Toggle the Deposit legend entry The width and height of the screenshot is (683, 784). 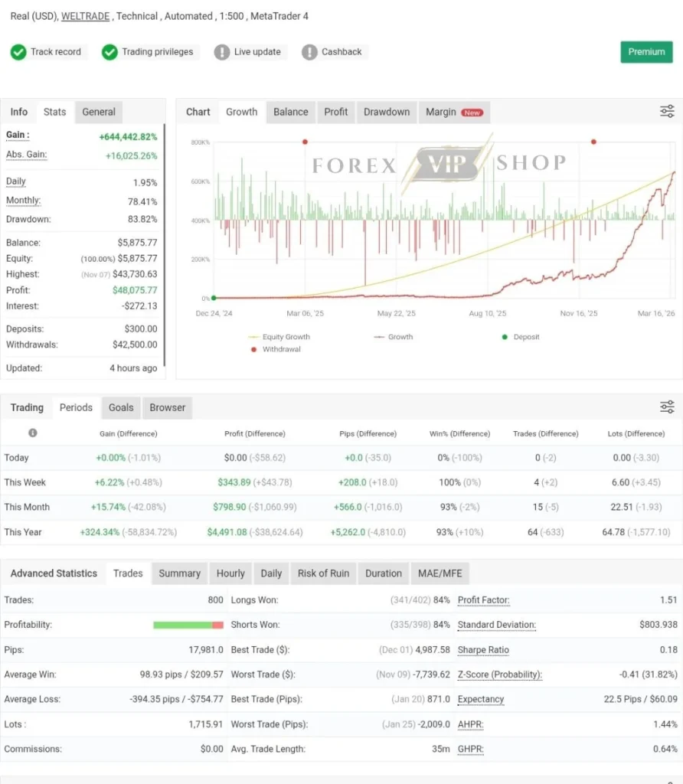521,337
